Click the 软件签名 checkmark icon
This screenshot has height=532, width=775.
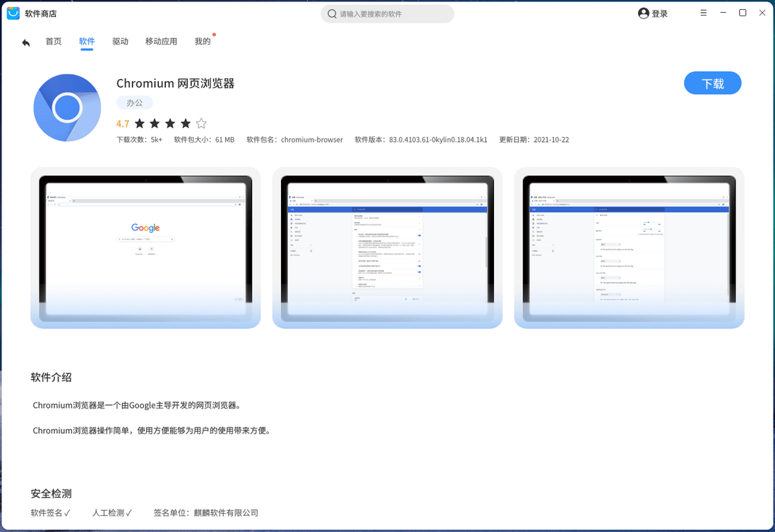(x=68, y=513)
